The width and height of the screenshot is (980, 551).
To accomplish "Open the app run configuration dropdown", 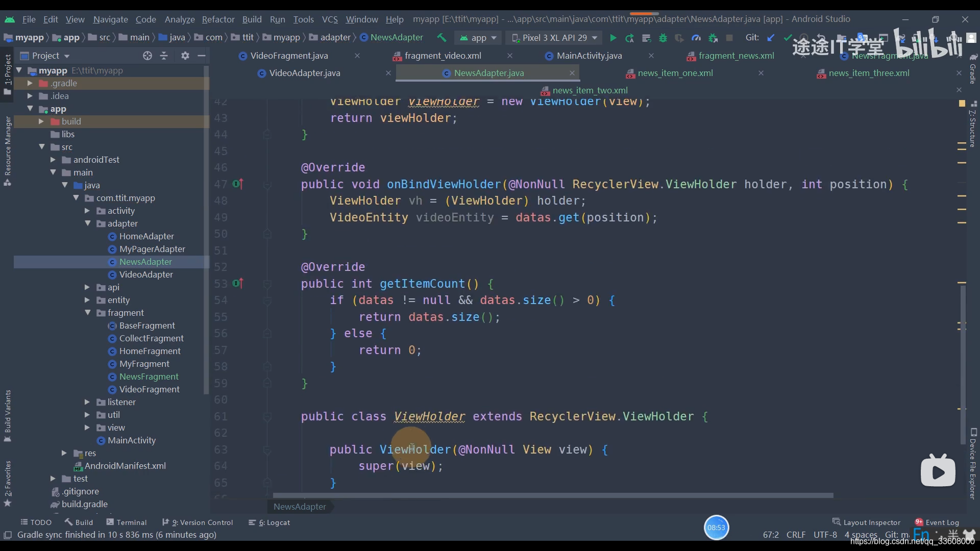I will click(478, 38).
